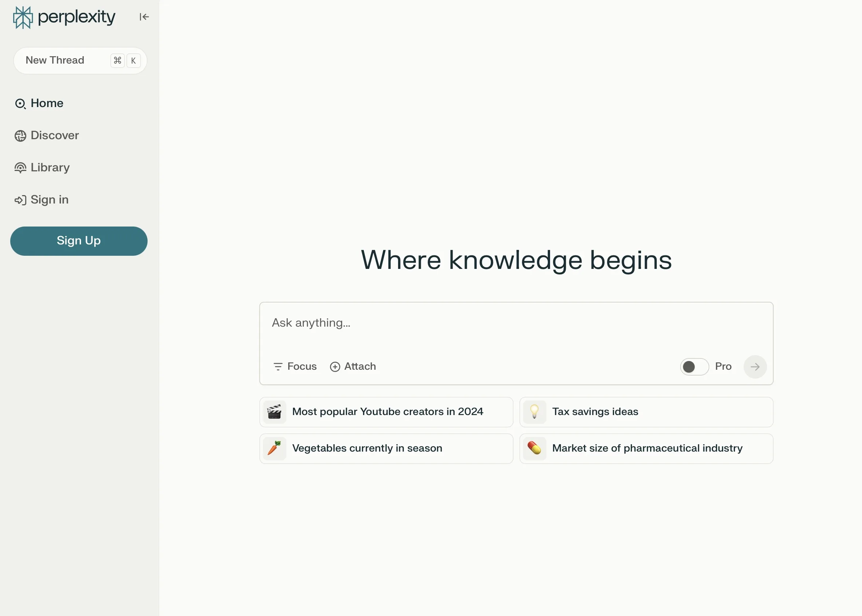This screenshot has height=616, width=862.
Task: Click the Library icon in sidebar
Action: (21, 167)
